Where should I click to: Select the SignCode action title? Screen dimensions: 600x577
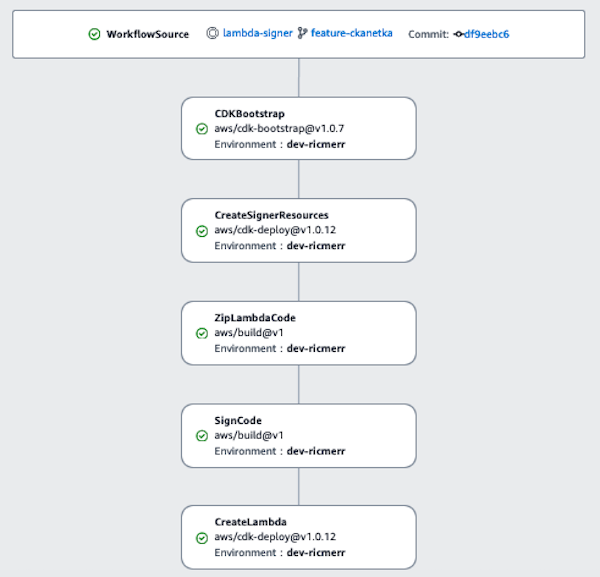click(x=238, y=420)
